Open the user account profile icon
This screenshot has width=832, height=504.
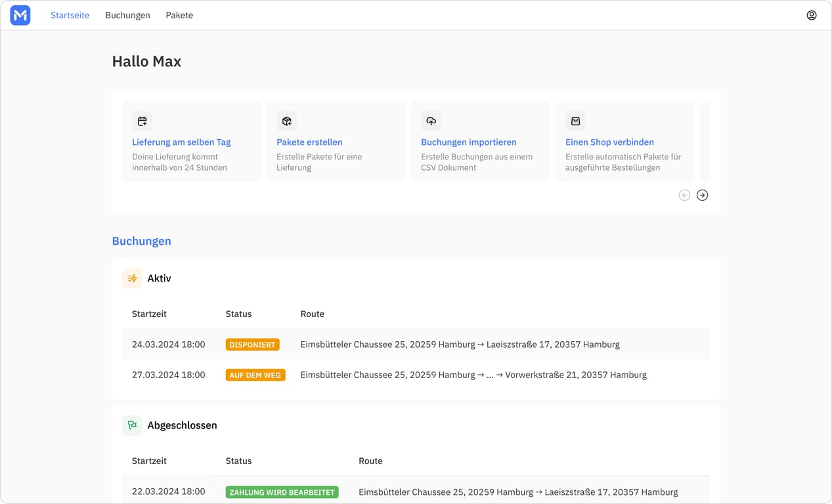point(812,15)
